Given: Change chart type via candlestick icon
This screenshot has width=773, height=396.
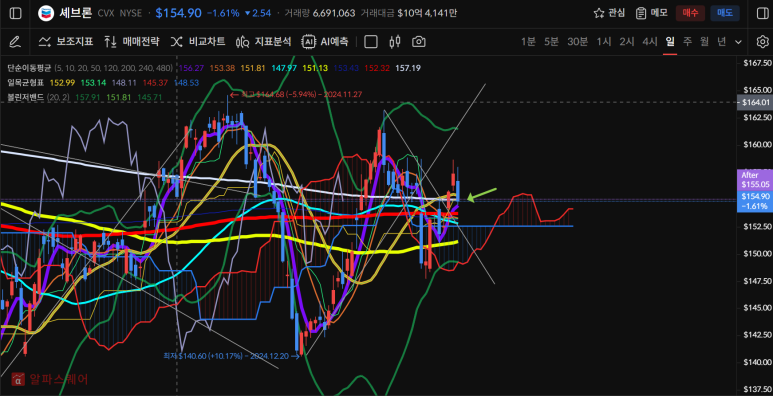Looking at the screenshot, I should [394, 42].
